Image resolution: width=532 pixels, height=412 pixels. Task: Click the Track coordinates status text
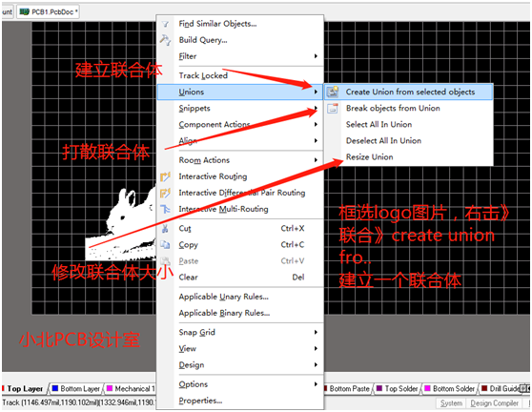tap(79, 402)
